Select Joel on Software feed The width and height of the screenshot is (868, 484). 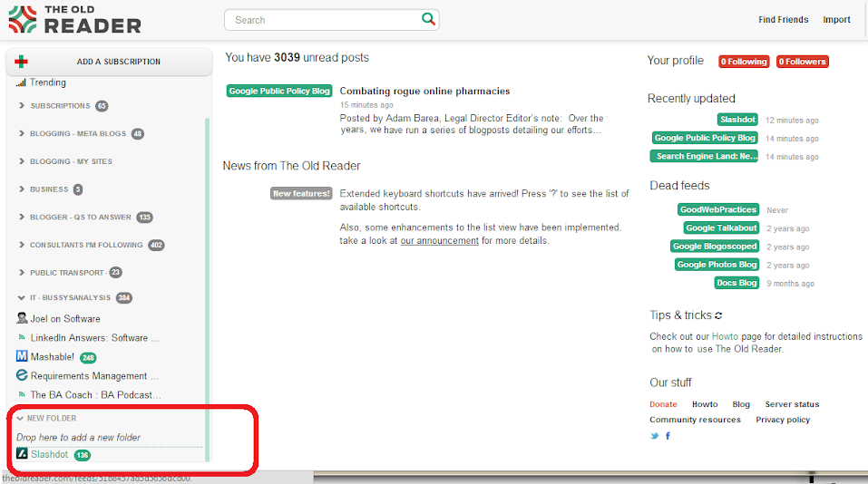[65, 319]
